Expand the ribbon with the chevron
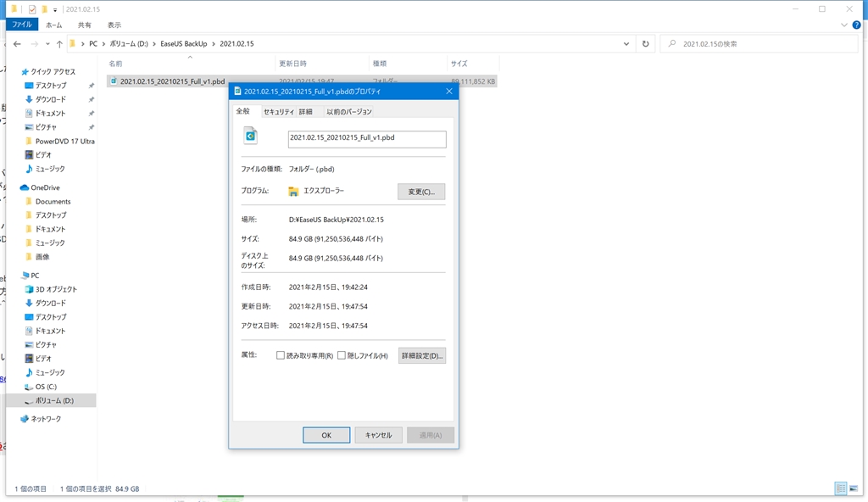Image resolution: width=868 pixels, height=502 pixels. pos(843,25)
